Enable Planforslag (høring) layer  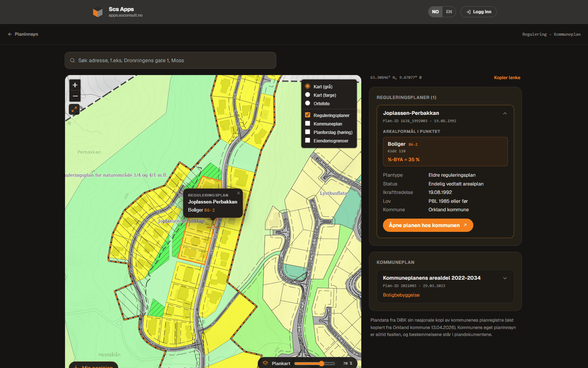point(308,132)
